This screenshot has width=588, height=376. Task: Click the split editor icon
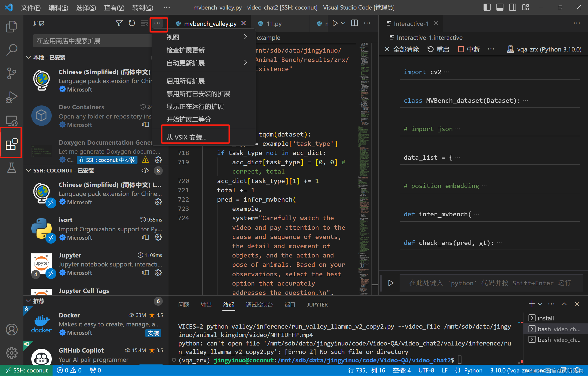(354, 23)
